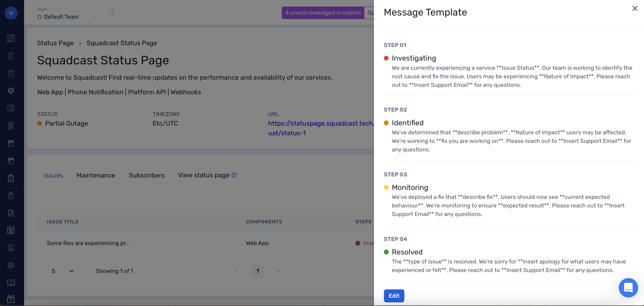This screenshot has height=306, width=644.
Task: Open the Services target icon
Action: pyautogui.click(x=11, y=90)
